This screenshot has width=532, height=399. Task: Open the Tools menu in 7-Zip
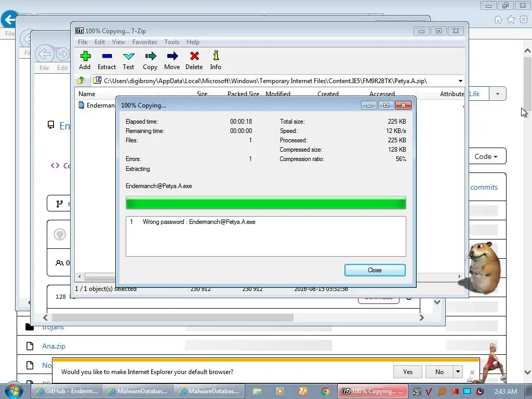[172, 42]
